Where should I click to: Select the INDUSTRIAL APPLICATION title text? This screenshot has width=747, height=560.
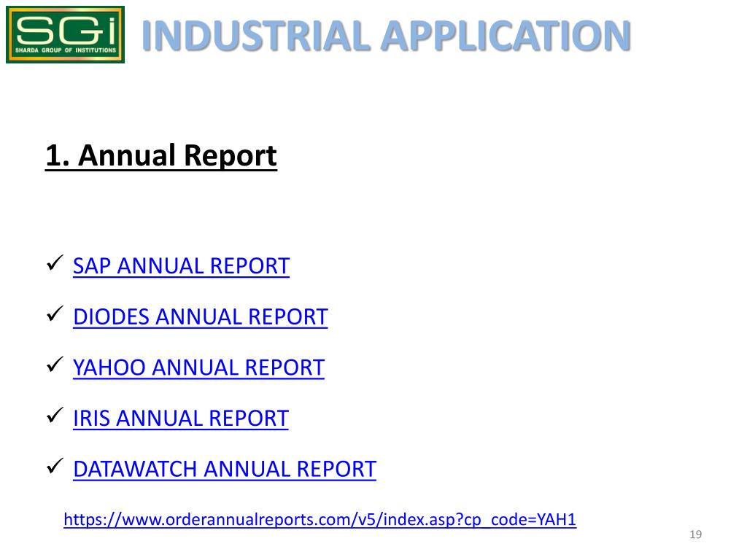pyautogui.click(x=387, y=36)
